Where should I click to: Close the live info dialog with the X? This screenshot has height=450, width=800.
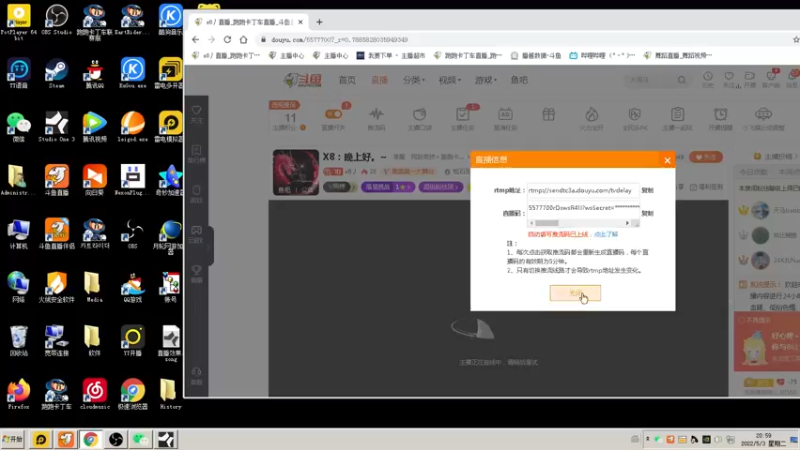tap(667, 160)
